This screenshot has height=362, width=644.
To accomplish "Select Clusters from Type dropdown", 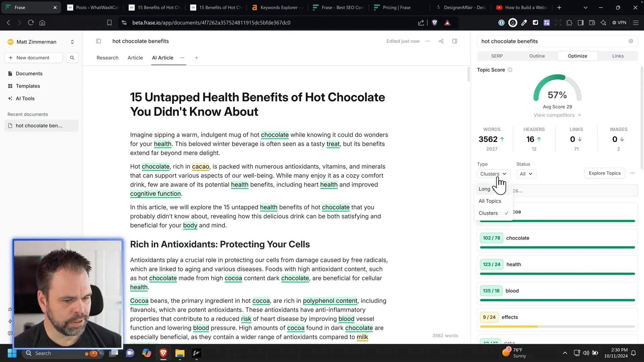I will click(x=489, y=213).
